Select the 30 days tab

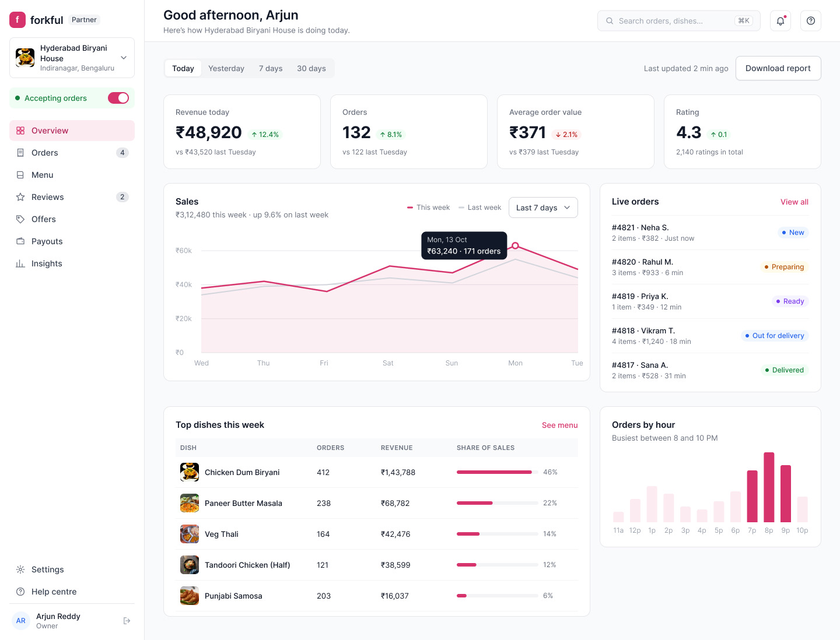pyautogui.click(x=311, y=68)
